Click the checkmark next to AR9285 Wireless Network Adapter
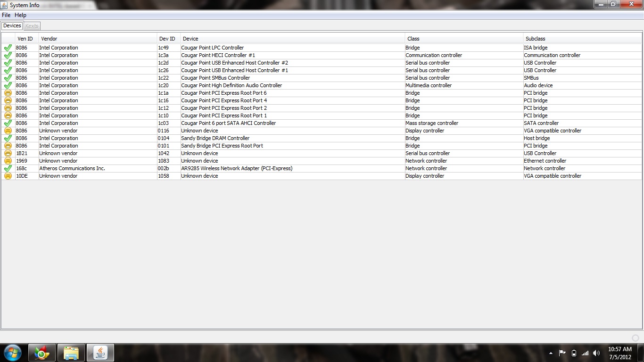This screenshot has width=644, height=362. [x=8, y=168]
